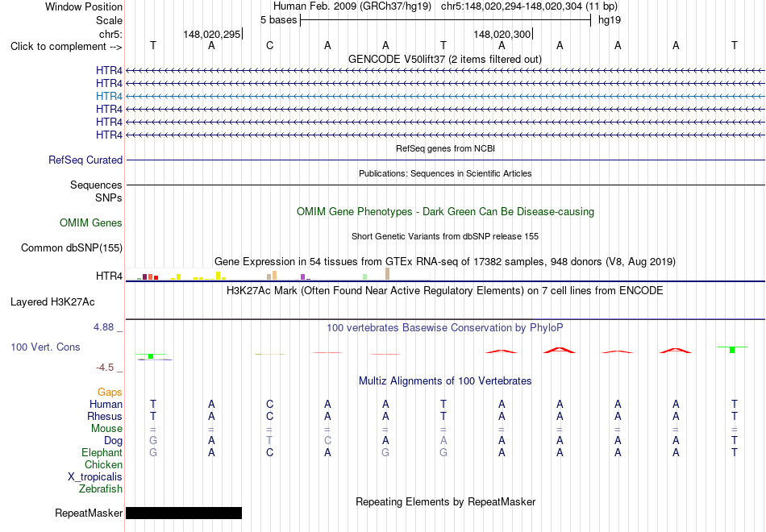Select the Layered H3K27Ac track label
Image resolution: width=766 pixels, height=532 pixels.
coord(52,302)
